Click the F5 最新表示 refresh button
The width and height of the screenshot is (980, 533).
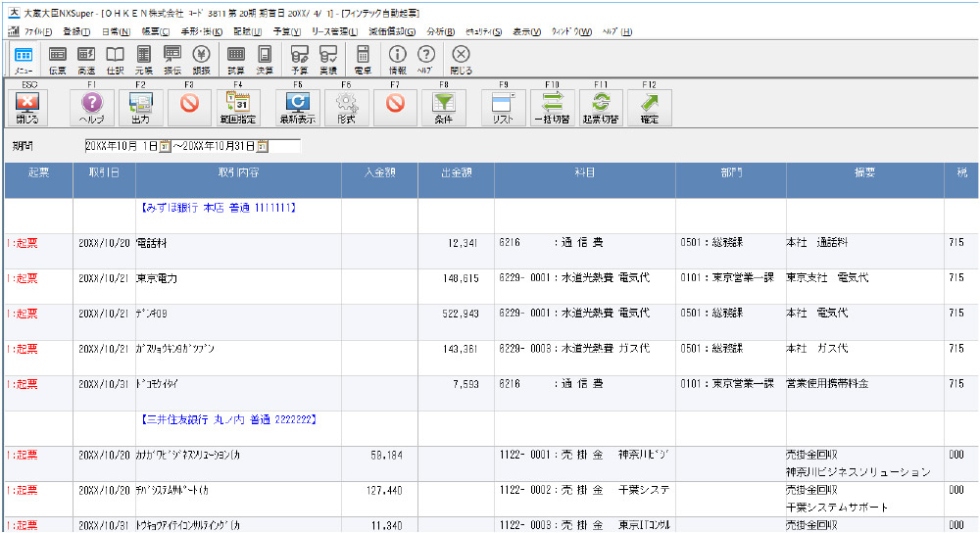298,108
